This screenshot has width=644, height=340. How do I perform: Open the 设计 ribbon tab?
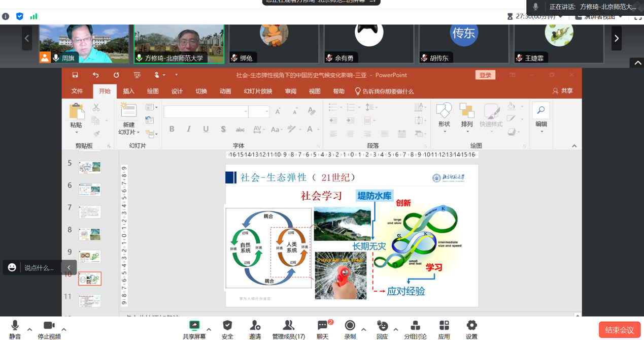click(177, 91)
